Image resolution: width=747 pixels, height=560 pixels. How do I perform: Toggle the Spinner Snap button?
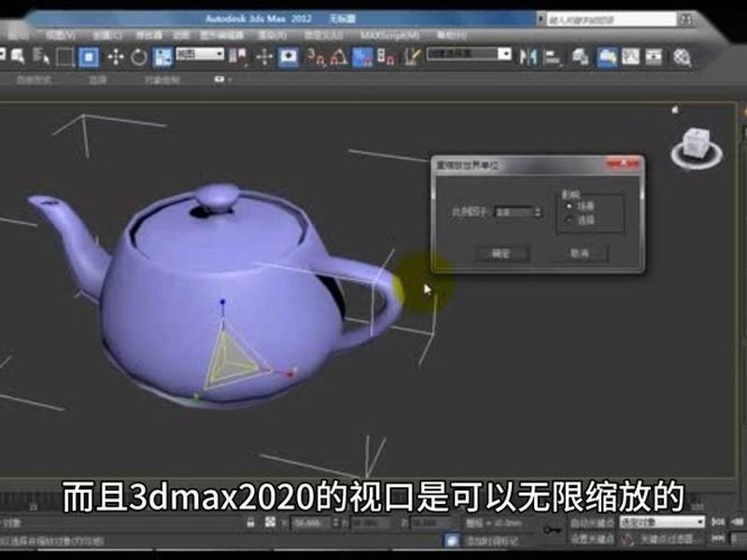[x=386, y=57]
